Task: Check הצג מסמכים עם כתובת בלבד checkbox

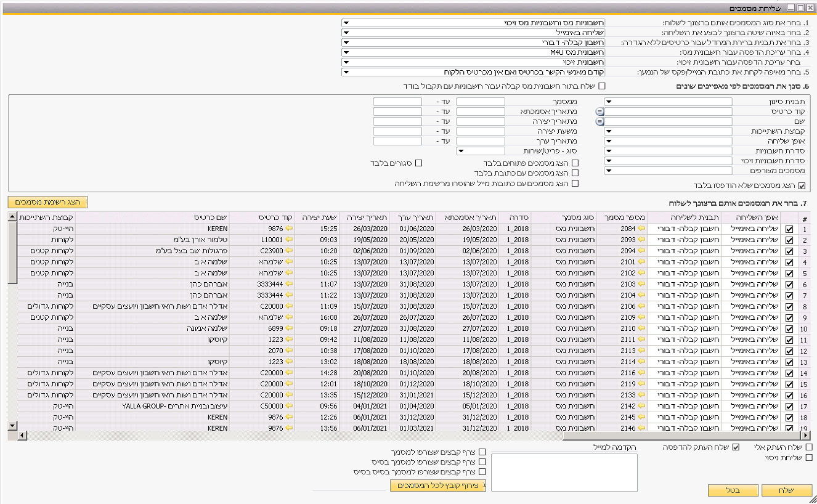Action: [575, 173]
